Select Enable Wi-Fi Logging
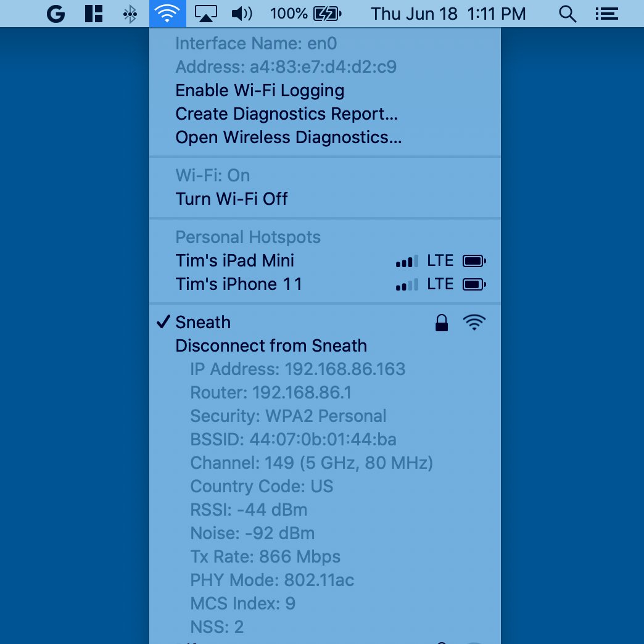The height and width of the screenshot is (644, 644). coord(325,90)
